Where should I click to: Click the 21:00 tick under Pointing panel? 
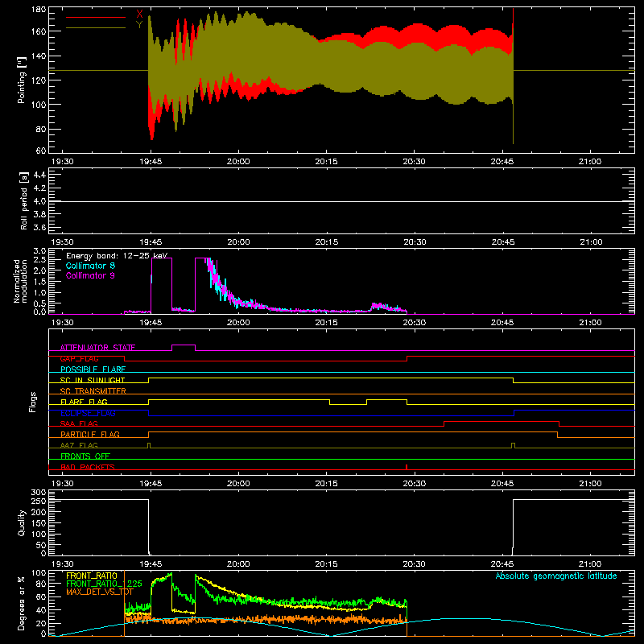[x=590, y=162]
